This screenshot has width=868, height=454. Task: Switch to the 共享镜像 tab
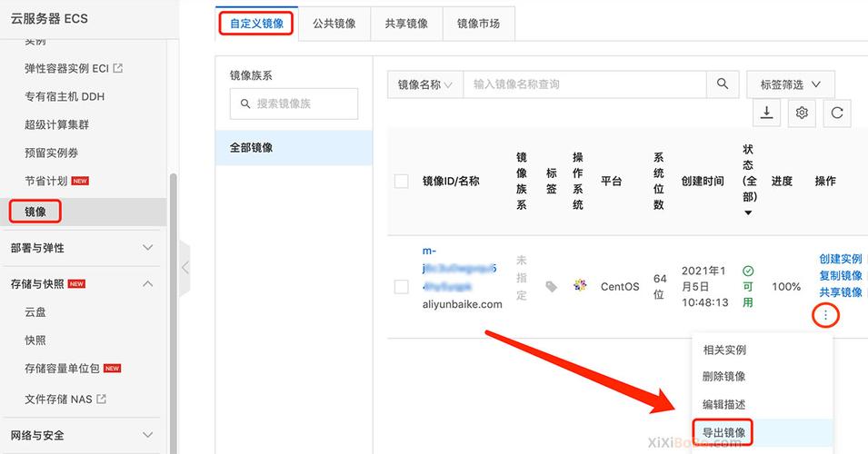(x=406, y=24)
